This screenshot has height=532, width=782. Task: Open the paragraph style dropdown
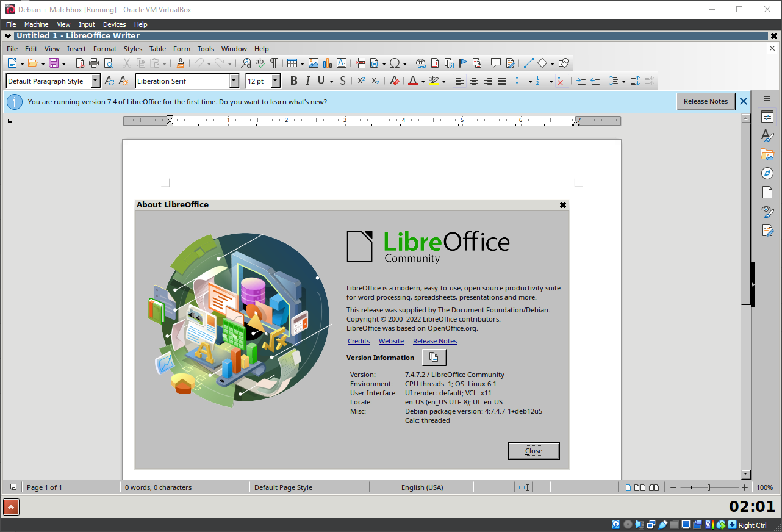pyautogui.click(x=96, y=80)
